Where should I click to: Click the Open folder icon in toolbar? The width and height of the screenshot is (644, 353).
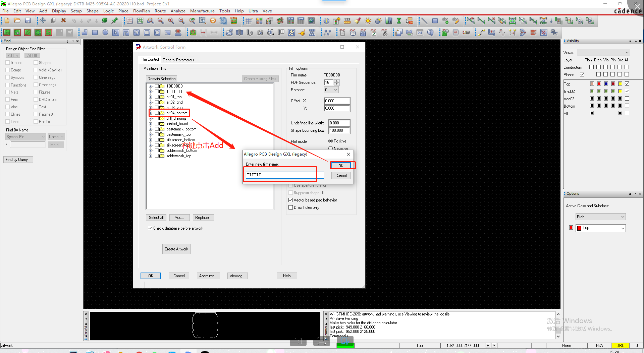point(17,21)
